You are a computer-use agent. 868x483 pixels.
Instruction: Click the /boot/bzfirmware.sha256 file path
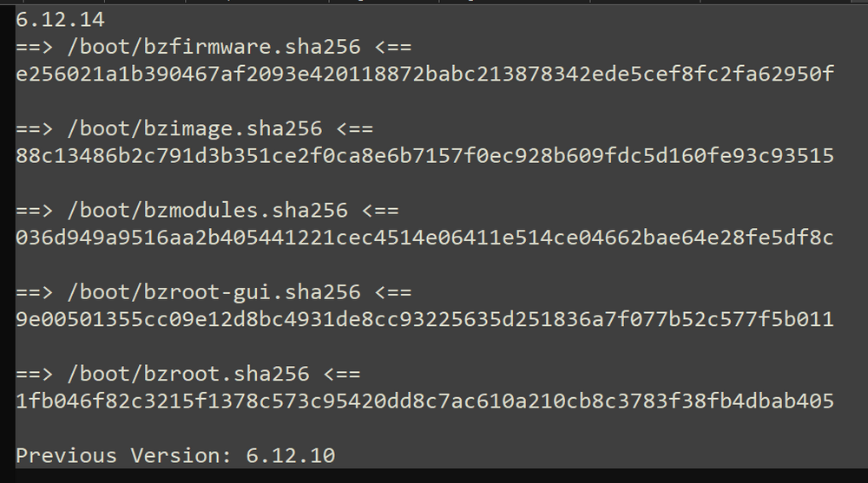[x=214, y=47]
